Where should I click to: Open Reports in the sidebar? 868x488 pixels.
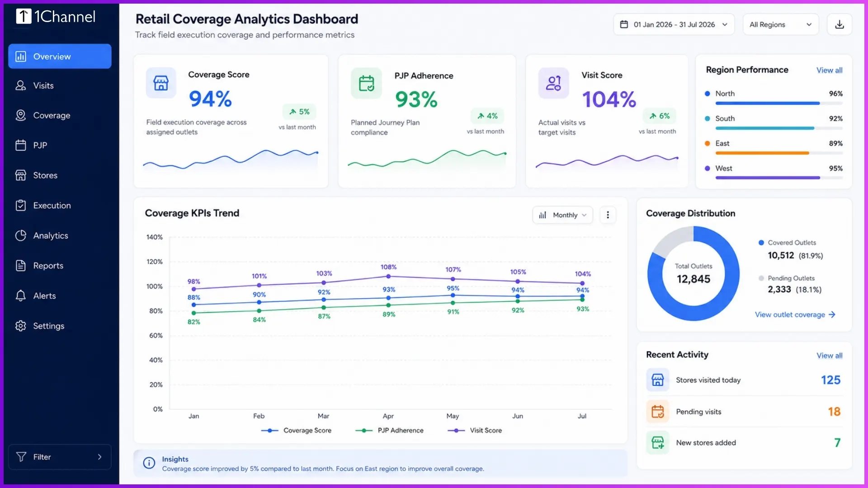click(60, 266)
